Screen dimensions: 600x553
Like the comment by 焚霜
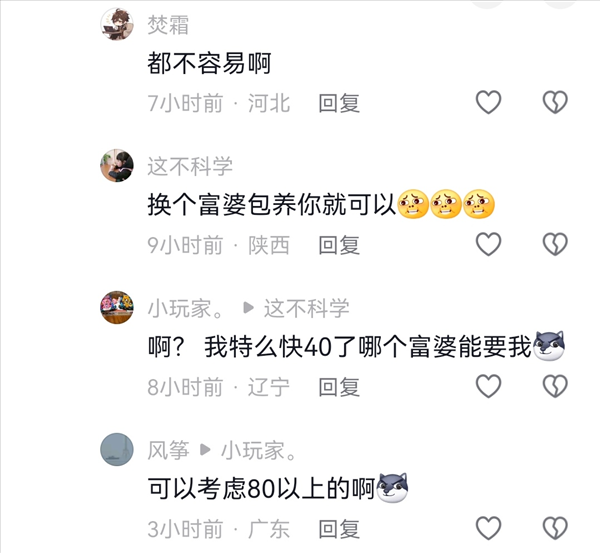point(488,102)
